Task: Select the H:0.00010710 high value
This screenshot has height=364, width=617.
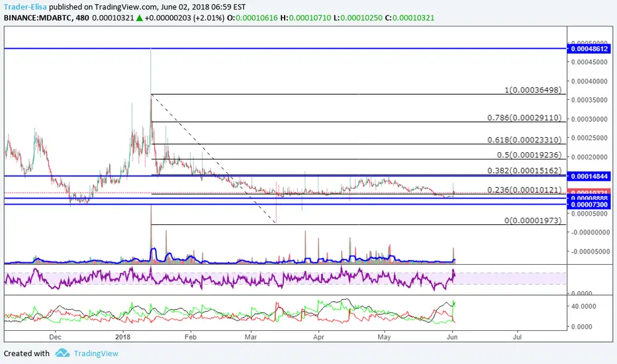Action: coord(306,18)
